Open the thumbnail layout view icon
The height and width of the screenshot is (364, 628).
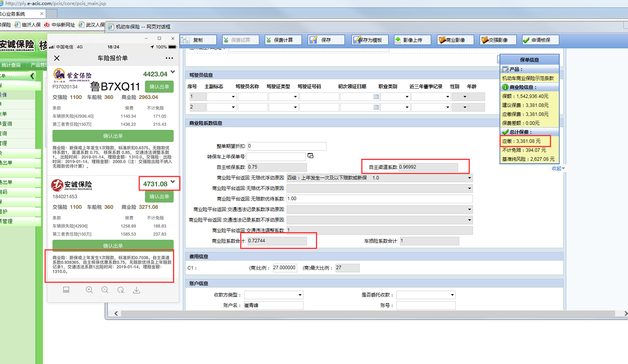(66, 290)
